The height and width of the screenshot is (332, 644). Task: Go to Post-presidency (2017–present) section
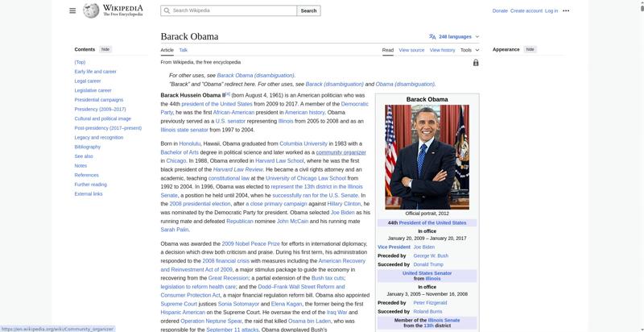click(108, 128)
